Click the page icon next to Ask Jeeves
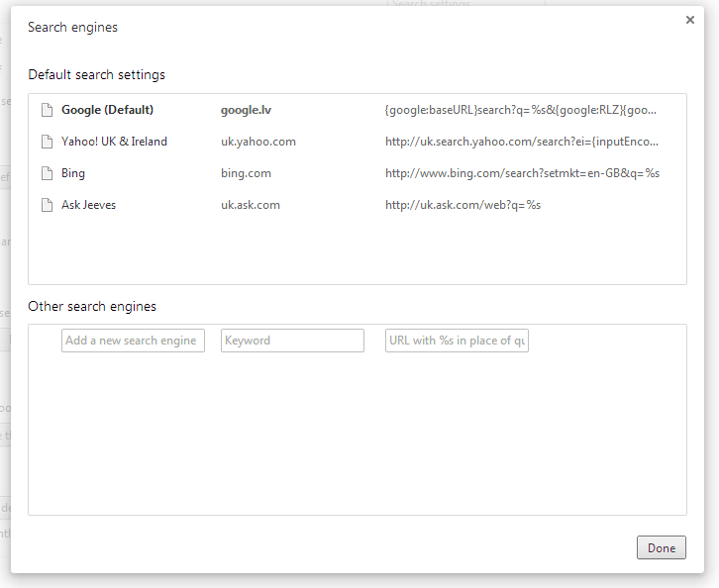The image size is (719, 588). coord(47,205)
